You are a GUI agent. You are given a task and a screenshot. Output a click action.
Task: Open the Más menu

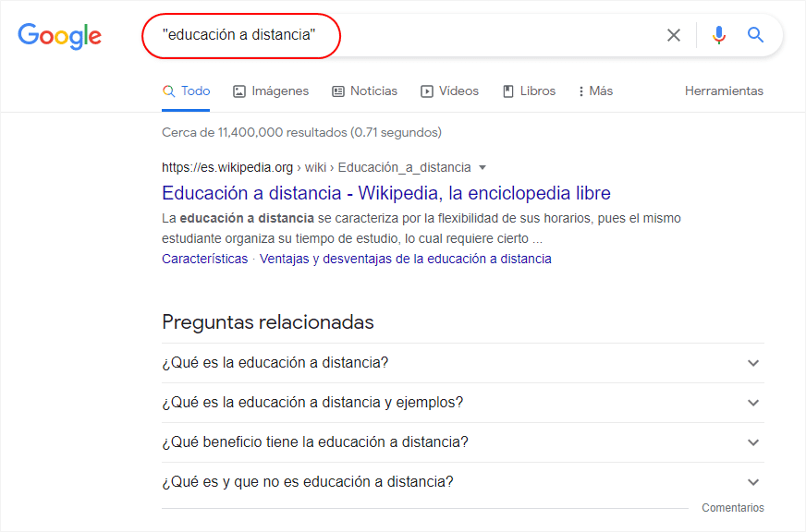pyautogui.click(x=596, y=91)
